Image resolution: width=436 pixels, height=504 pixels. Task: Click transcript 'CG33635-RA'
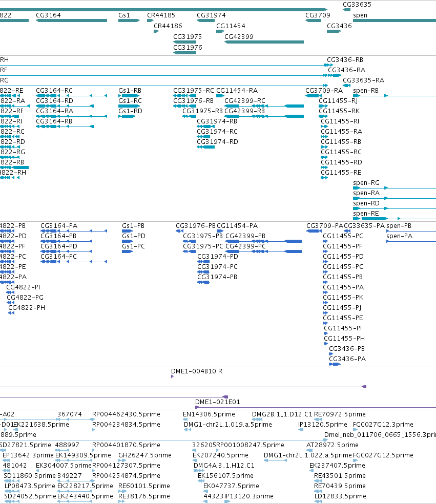pos(364,80)
